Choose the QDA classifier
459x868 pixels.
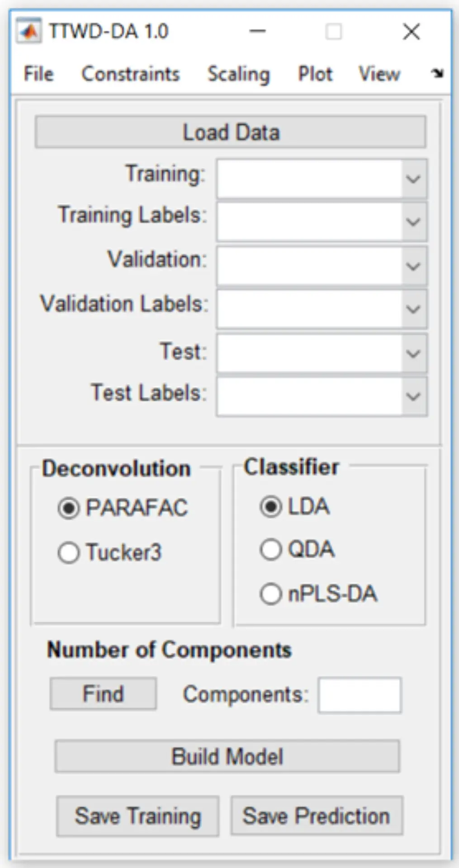pos(271,550)
